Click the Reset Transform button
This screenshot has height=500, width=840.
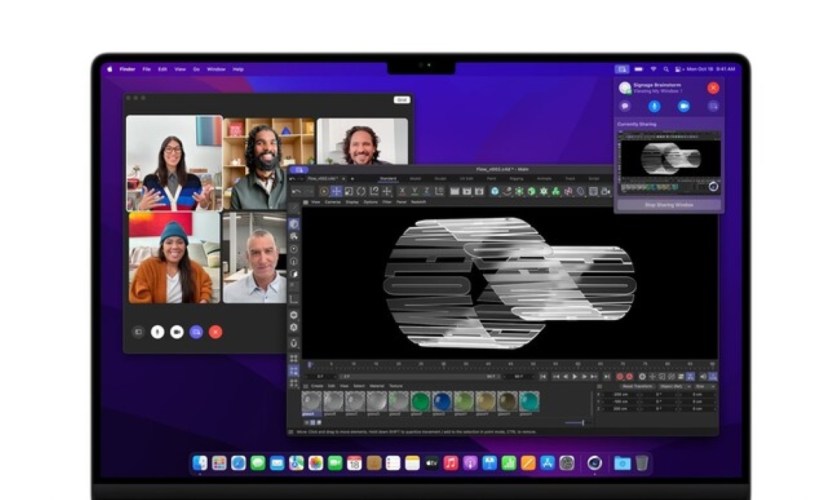636,386
